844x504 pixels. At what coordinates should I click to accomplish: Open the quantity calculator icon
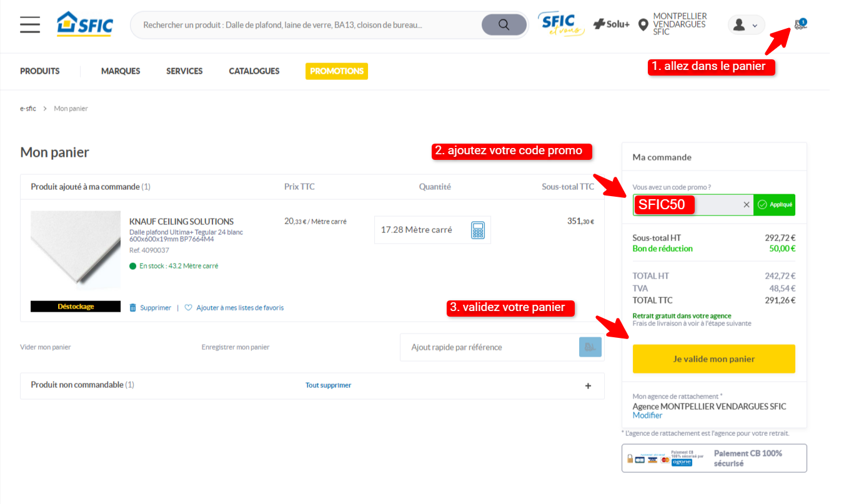[477, 230]
